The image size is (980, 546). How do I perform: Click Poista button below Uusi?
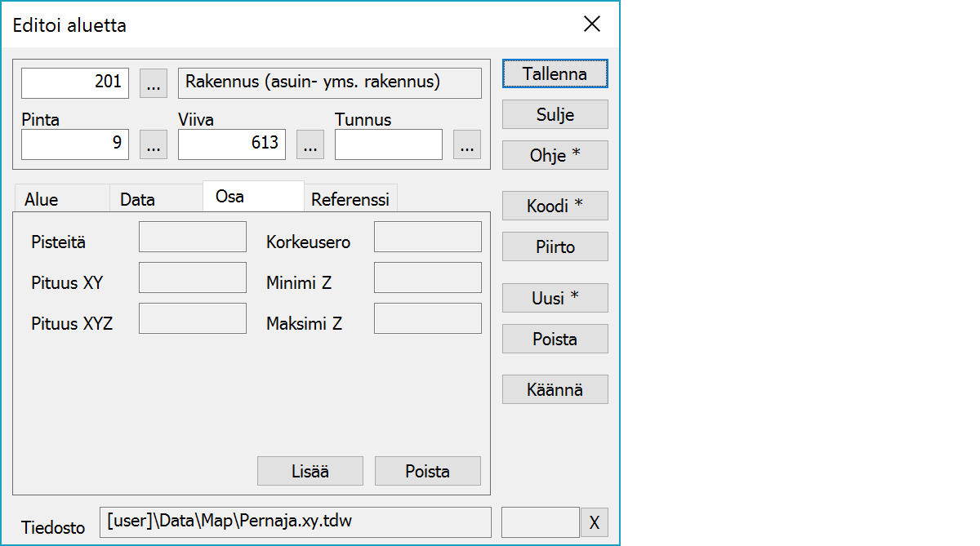click(x=555, y=339)
